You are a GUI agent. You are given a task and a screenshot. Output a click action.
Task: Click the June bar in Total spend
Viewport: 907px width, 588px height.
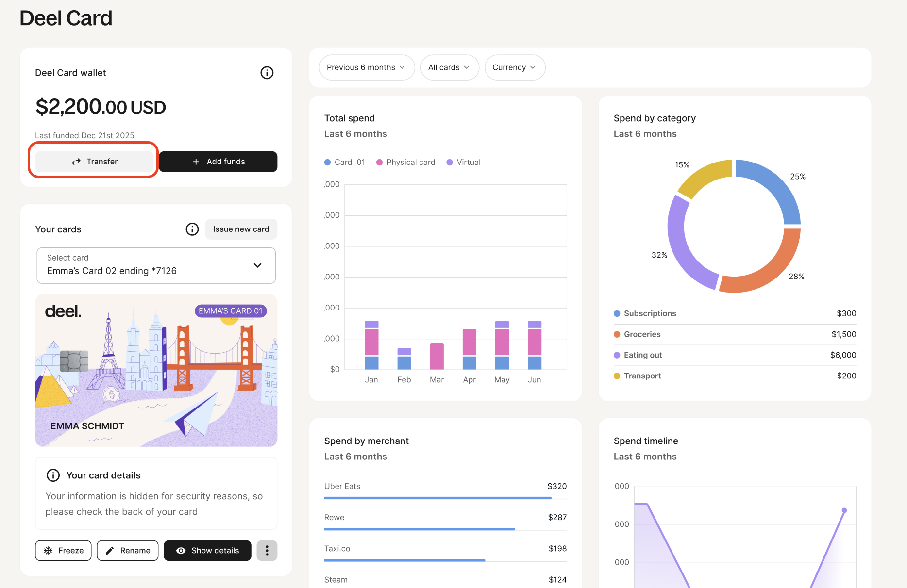click(534, 345)
